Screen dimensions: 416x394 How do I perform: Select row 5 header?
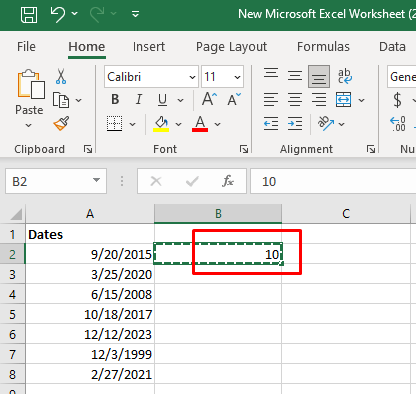12,314
